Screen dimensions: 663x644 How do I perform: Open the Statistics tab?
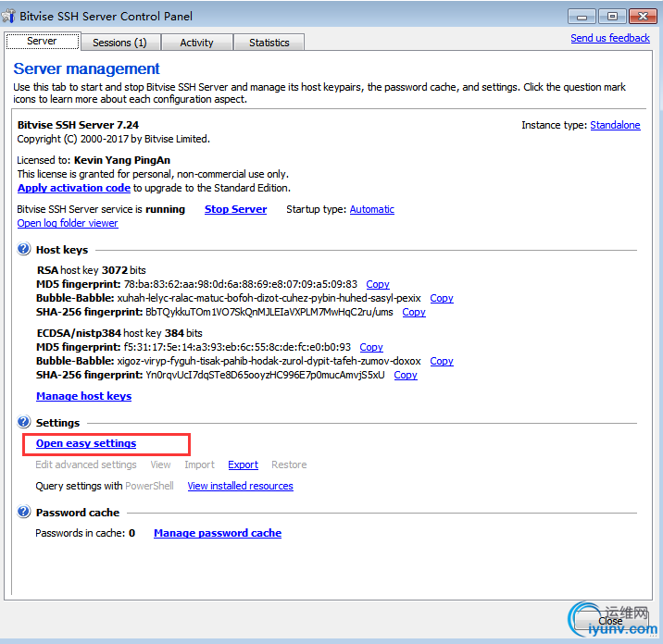coord(269,43)
